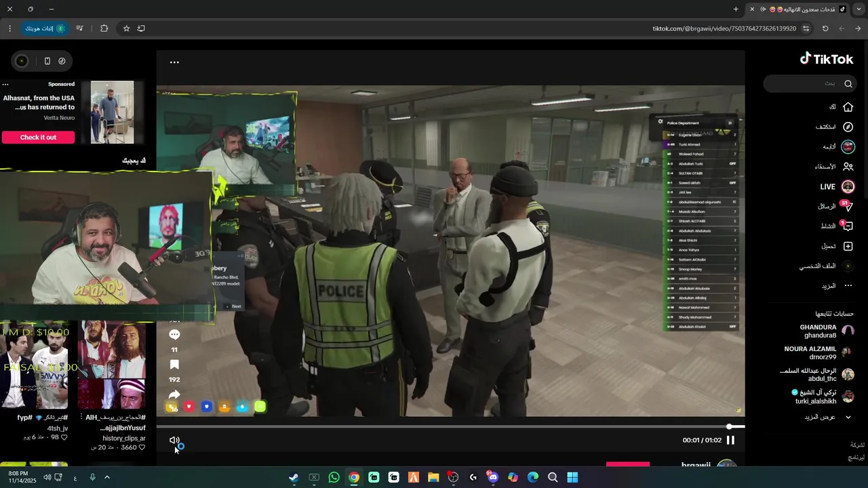Image resolution: width=868 pixels, height=488 pixels.
Task: Expand the 'show more' followed accounts list
Action: (829, 417)
